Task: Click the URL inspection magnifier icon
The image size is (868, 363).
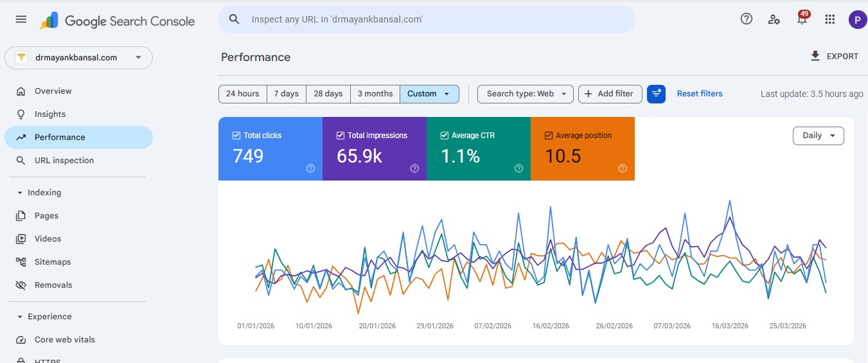Action: 21,161
